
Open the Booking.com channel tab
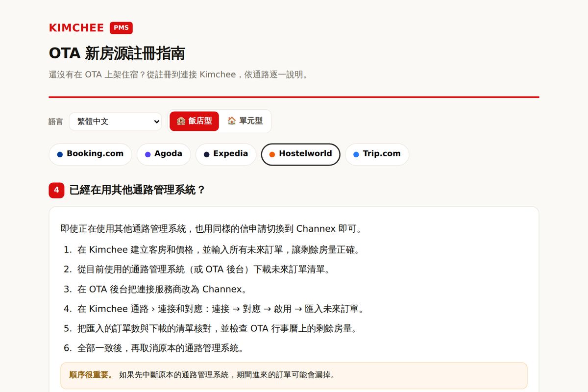pos(90,154)
